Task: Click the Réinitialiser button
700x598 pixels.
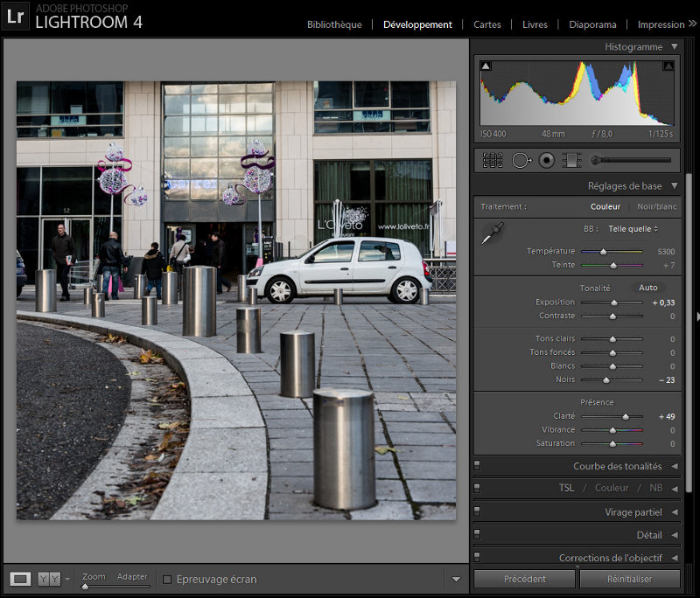Action: pos(629,579)
